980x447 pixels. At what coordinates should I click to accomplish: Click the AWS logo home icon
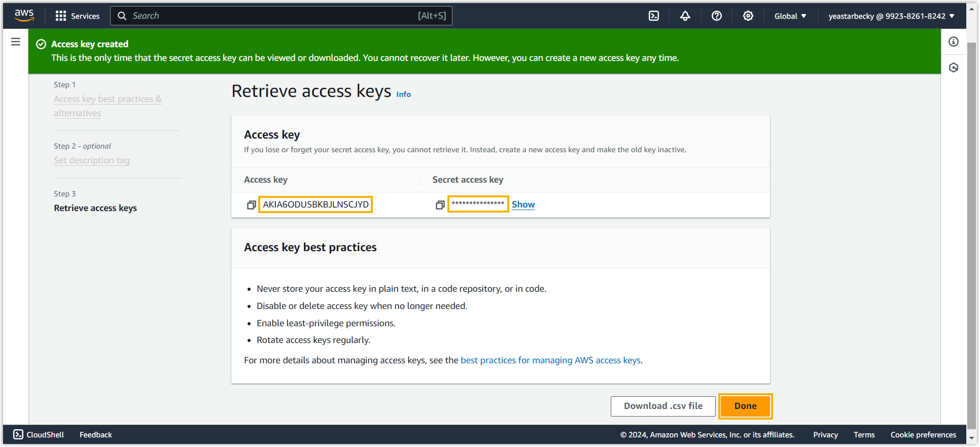(24, 16)
